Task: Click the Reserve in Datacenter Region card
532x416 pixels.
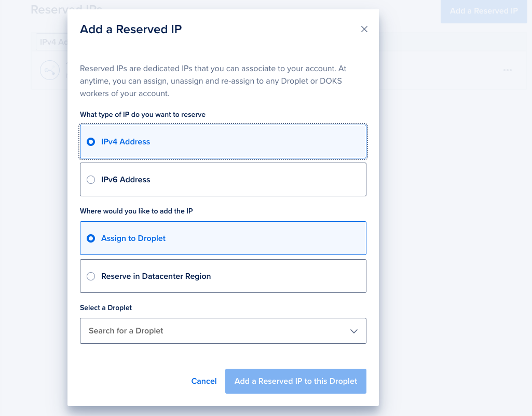Action: pos(223,276)
